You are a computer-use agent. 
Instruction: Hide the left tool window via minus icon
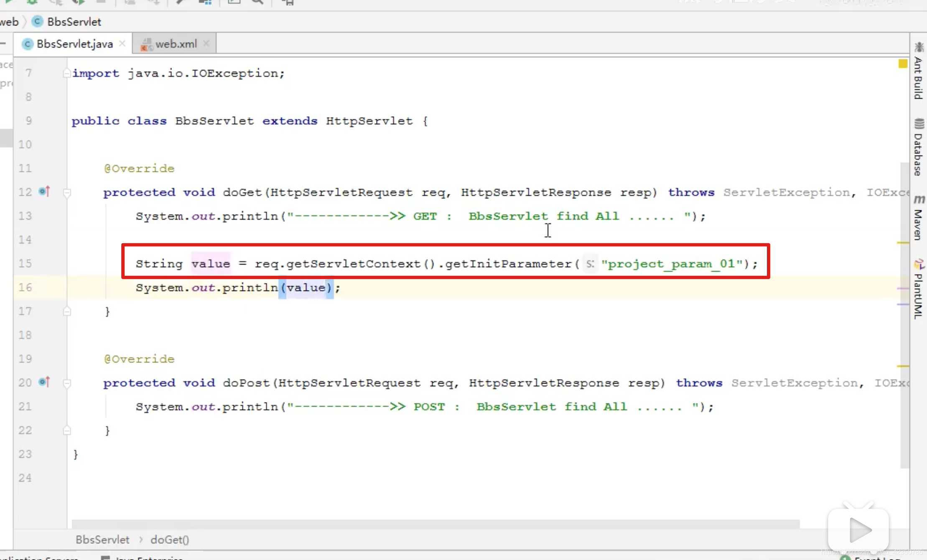(x=3, y=43)
